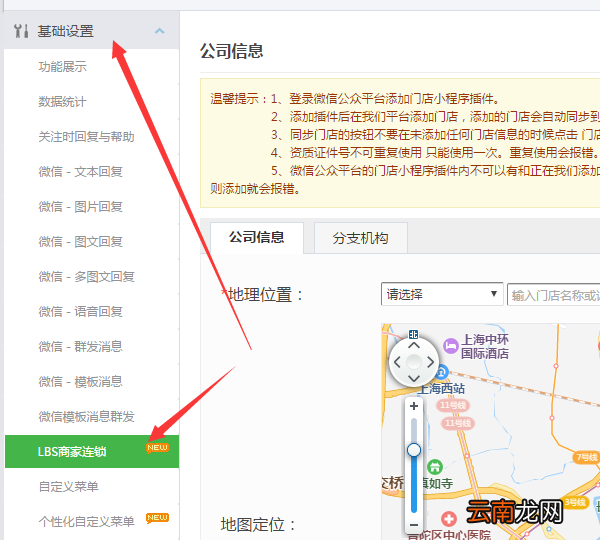Screen dimensions: 600x540
Task: Select 微信 - 语音回复 item
Action: (80, 312)
